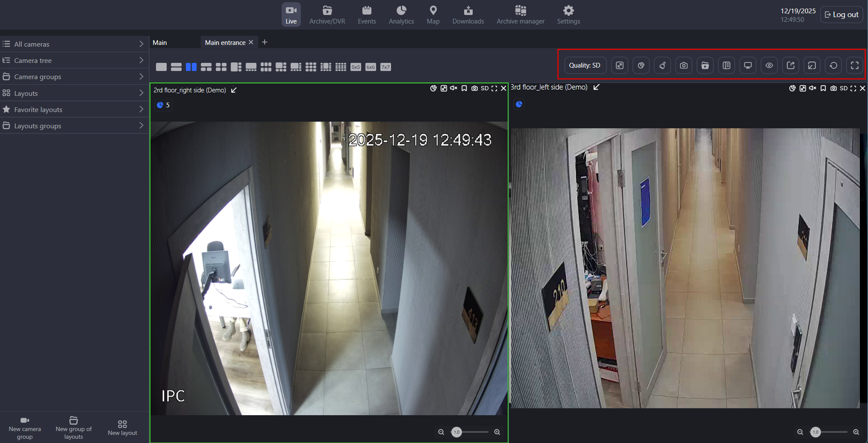This screenshot has height=443, width=868.
Task: Click New camera group button
Action: [25, 428]
